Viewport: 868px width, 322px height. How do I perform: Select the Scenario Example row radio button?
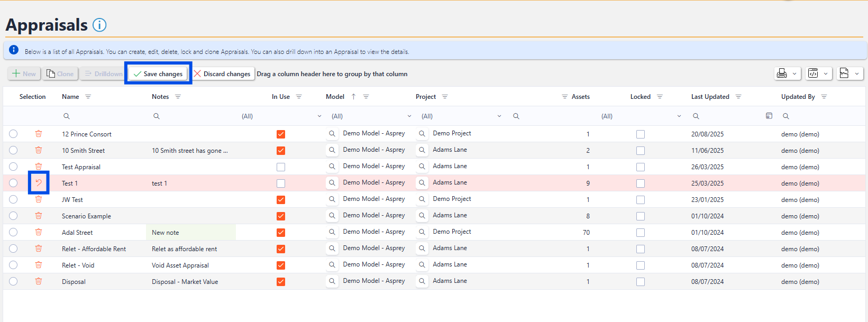click(13, 216)
